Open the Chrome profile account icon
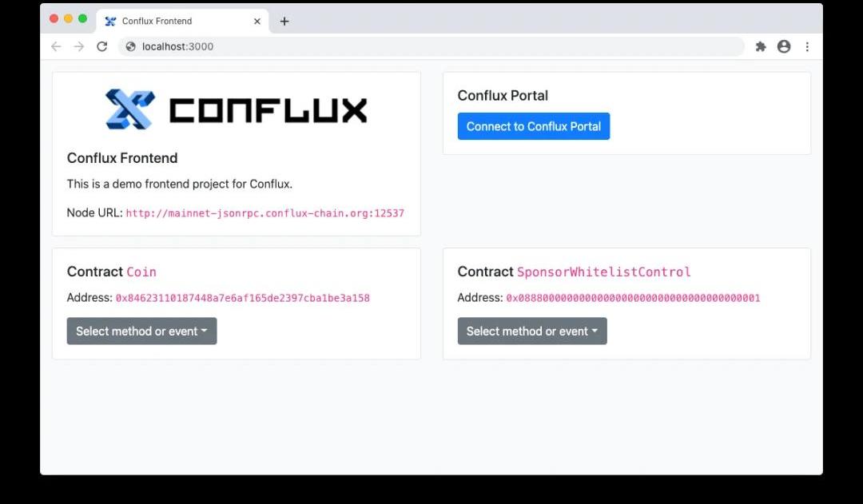Screen dimensions: 863x504 point(784,46)
